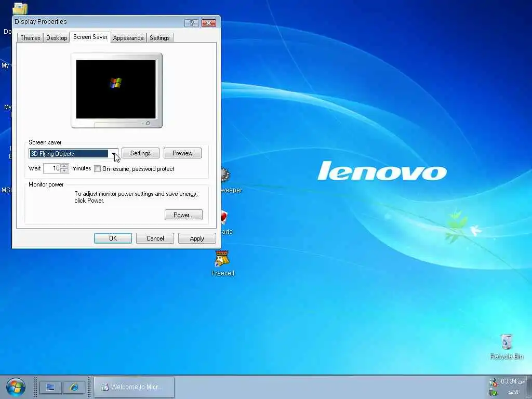
Task: Click red X security tray icon
Action: [494, 382]
